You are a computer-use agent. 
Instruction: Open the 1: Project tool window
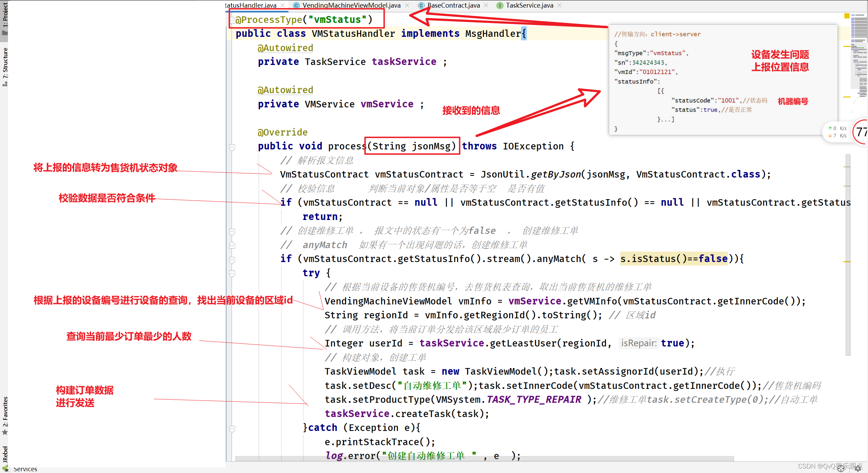pos(5,15)
